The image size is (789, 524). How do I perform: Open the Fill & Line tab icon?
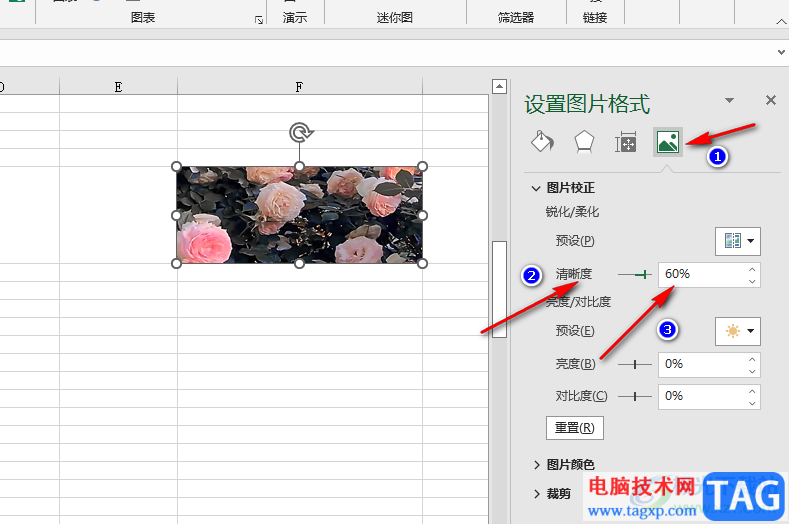point(542,142)
